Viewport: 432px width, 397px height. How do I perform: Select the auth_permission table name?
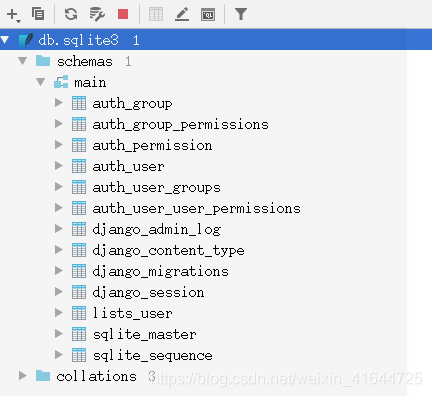(x=152, y=146)
